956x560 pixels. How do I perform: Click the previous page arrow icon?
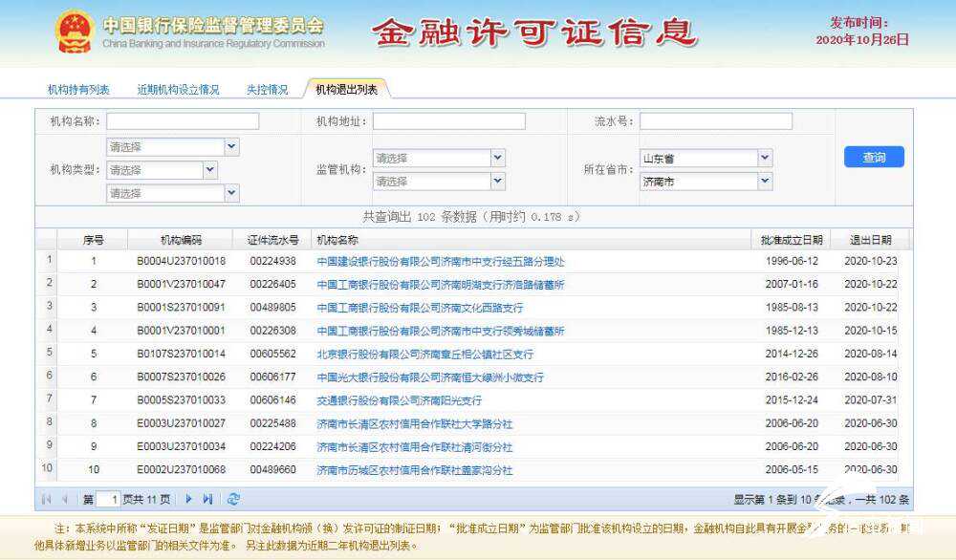tap(64, 499)
